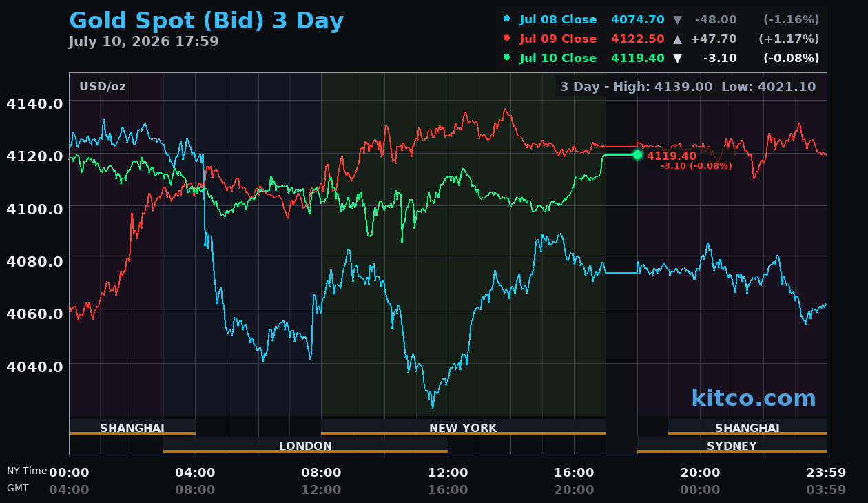868x503 pixels.
Task: Select the Jul 10 Close label
Action: (x=558, y=59)
